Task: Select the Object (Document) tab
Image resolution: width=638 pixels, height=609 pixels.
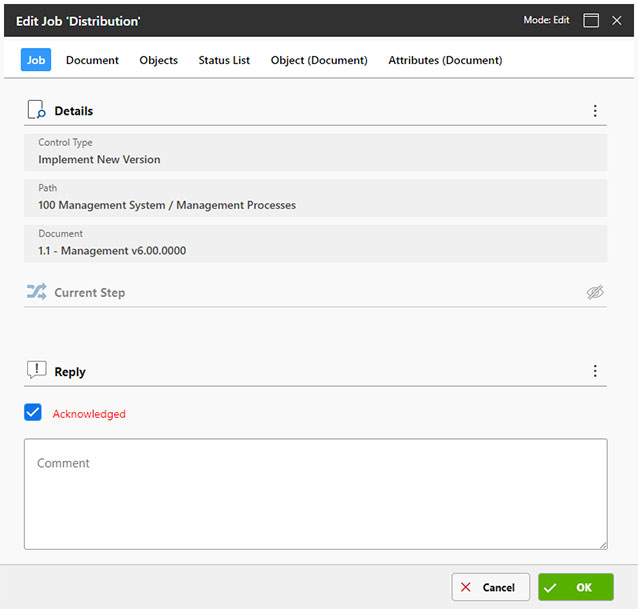Action: (319, 60)
